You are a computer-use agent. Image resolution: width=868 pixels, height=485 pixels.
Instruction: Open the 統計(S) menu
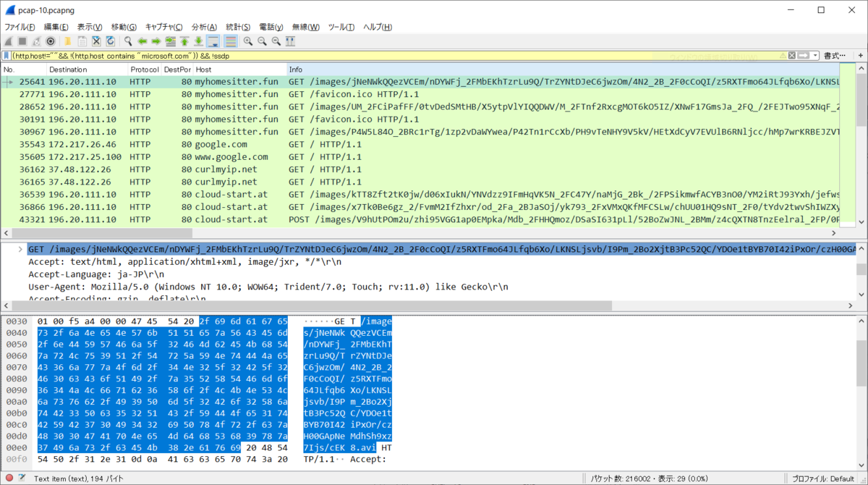tap(238, 27)
